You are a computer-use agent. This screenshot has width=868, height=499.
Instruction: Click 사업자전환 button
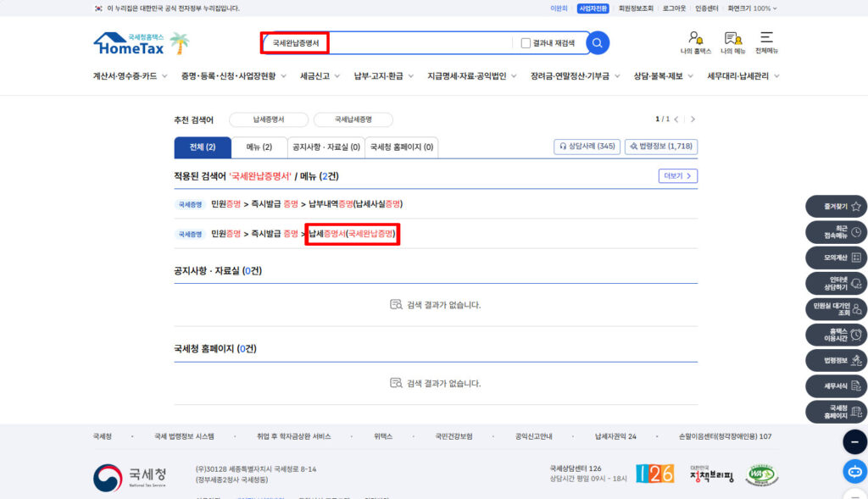pyautogui.click(x=593, y=8)
